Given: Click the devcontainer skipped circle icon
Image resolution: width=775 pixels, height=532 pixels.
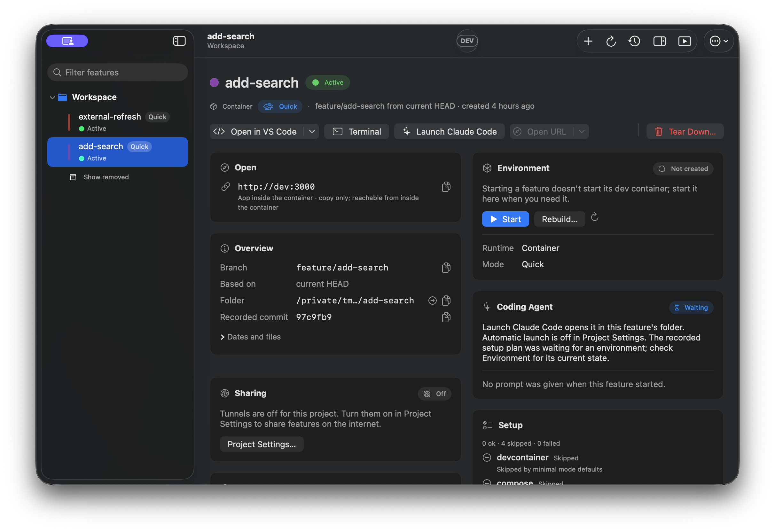Looking at the screenshot, I should point(487,458).
